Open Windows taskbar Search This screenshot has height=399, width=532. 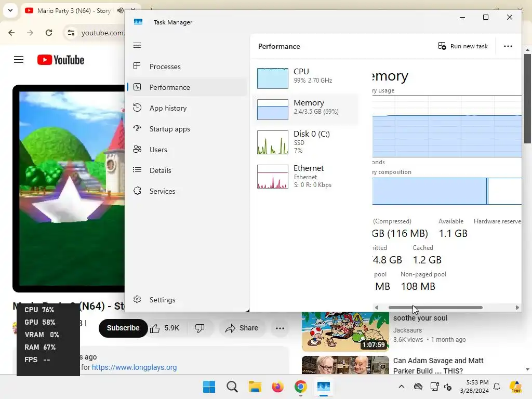pos(232,387)
